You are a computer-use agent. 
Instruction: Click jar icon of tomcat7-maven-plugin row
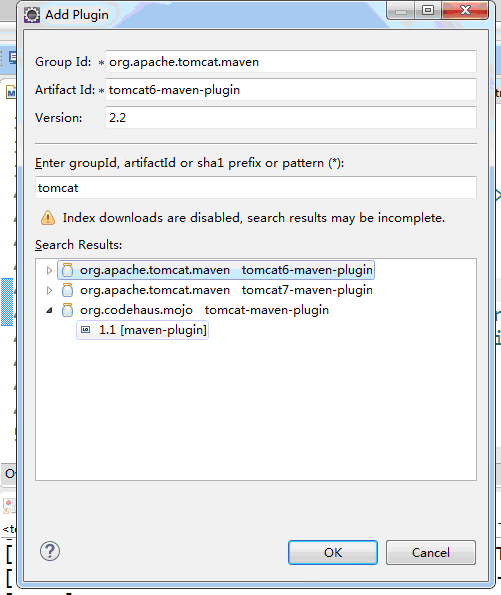point(67,290)
